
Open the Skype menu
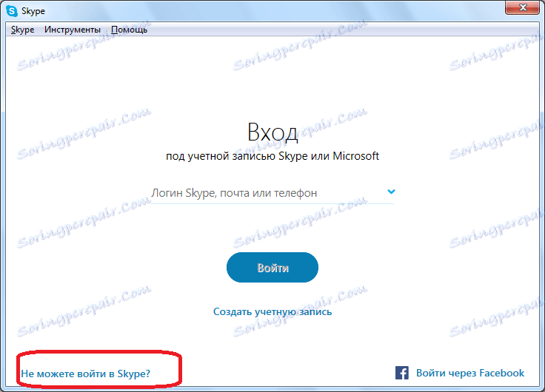[x=23, y=30]
